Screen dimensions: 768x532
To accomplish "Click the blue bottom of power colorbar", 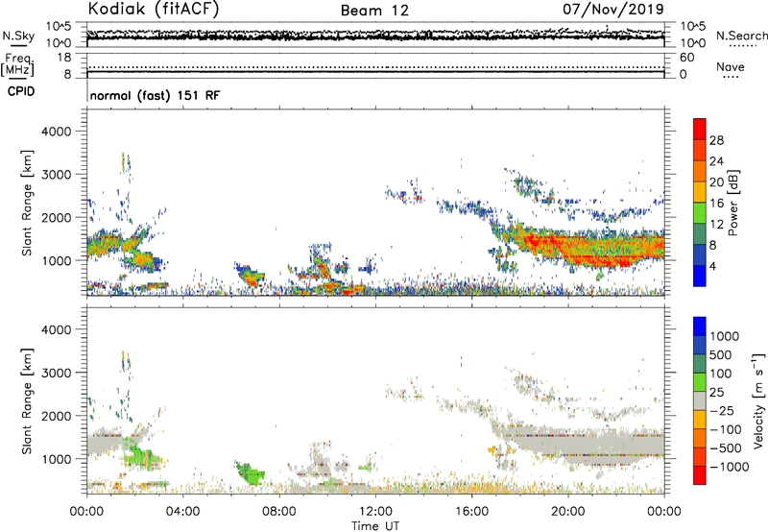I will tap(700, 277).
